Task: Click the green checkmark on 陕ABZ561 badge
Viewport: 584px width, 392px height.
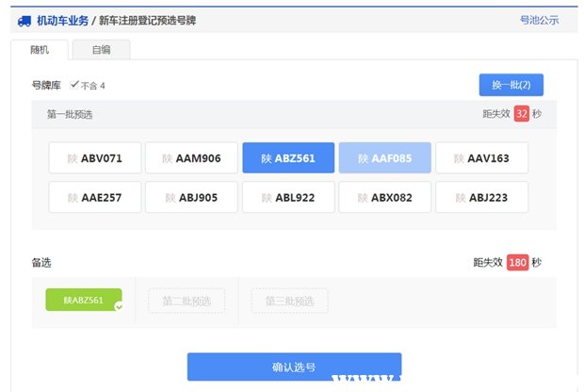Action: click(118, 306)
